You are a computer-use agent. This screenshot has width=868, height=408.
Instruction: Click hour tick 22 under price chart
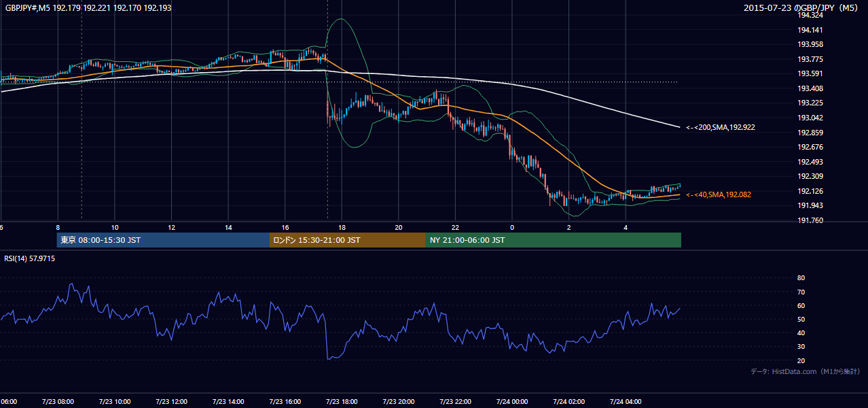click(455, 228)
